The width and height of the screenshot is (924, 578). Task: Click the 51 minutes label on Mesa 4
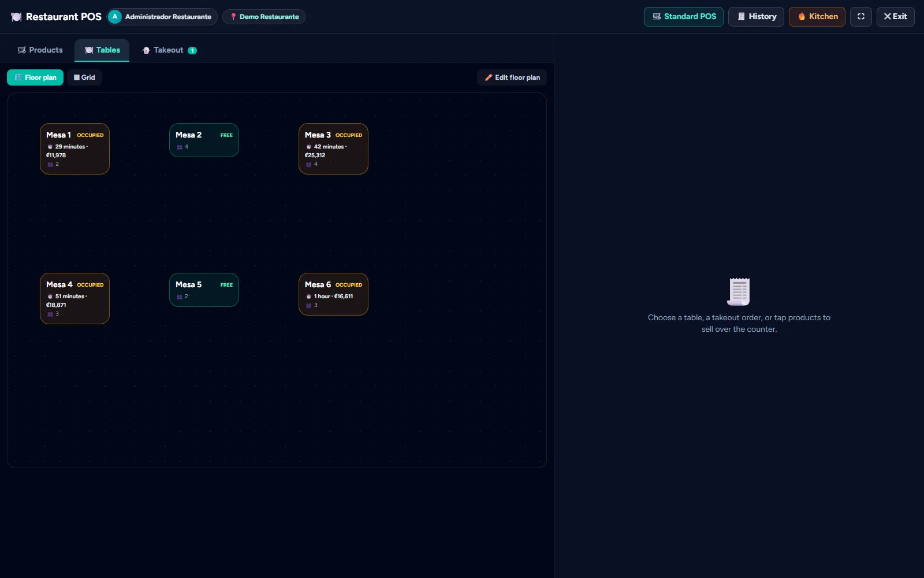(x=70, y=297)
